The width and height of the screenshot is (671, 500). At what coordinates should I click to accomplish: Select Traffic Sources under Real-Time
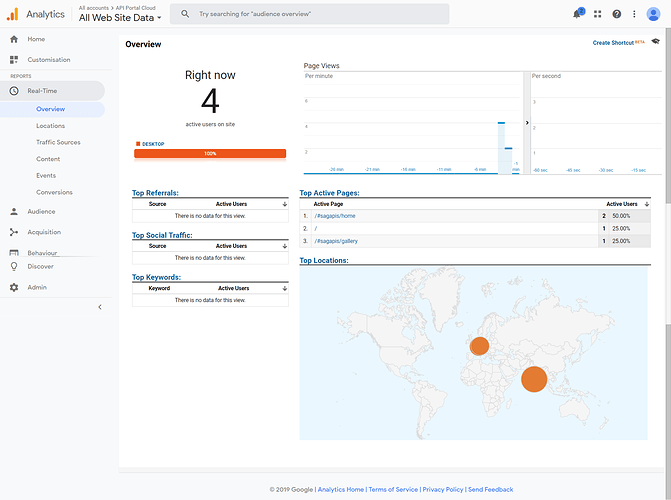pos(58,142)
